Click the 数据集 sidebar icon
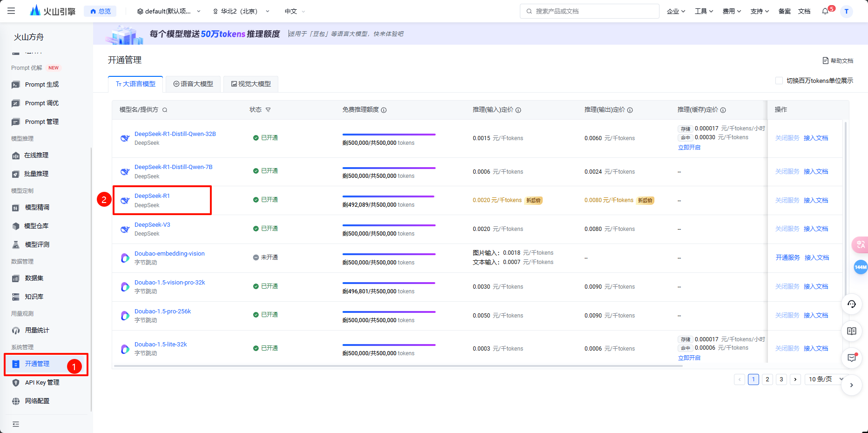The height and width of the screenshot is (433, 868). point(16,278)
